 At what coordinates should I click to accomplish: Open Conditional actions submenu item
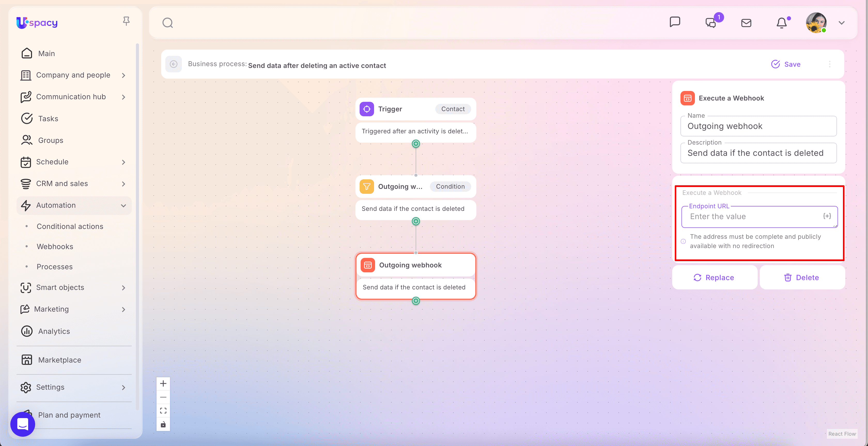pyautogui.click(x=70, y=227)
